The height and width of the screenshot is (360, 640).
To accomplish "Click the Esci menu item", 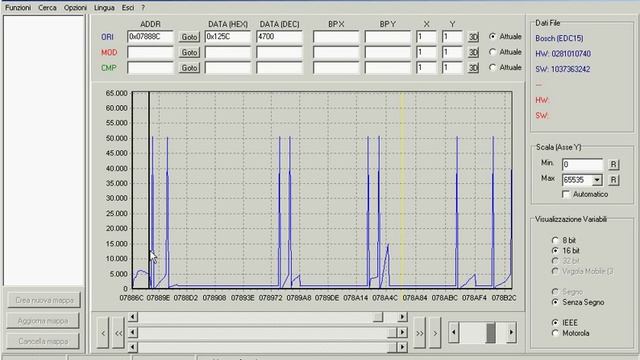I will coord(128,7).
